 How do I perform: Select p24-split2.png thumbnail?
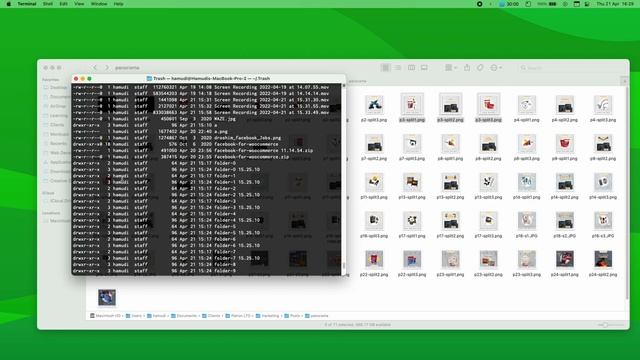pyautogui.click(x=603, y=259)
